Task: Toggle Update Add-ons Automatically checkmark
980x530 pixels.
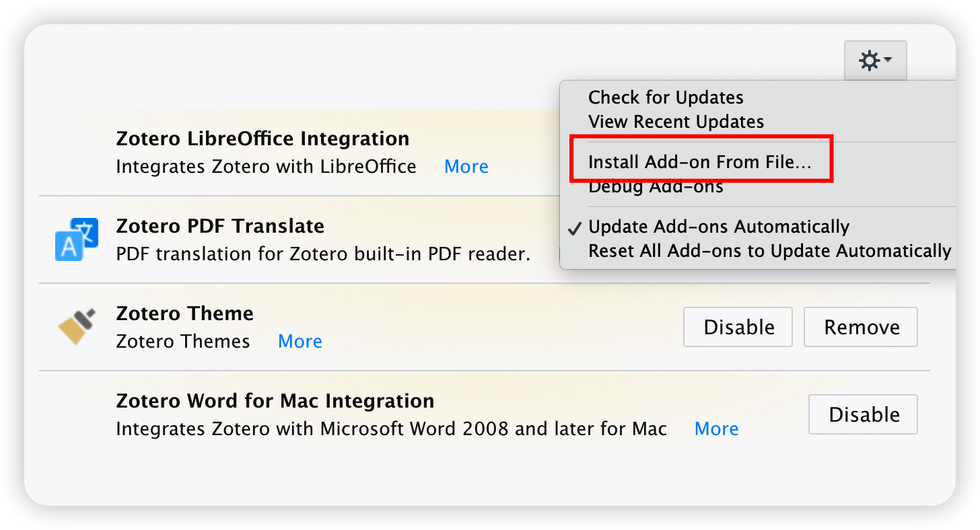Action: click(718, 227)
